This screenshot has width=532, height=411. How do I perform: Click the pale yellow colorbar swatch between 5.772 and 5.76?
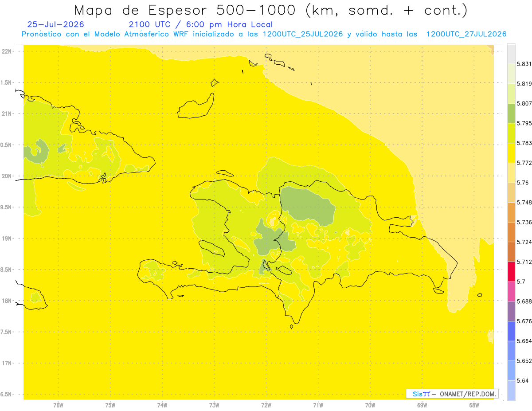click(x=511, y=172)
